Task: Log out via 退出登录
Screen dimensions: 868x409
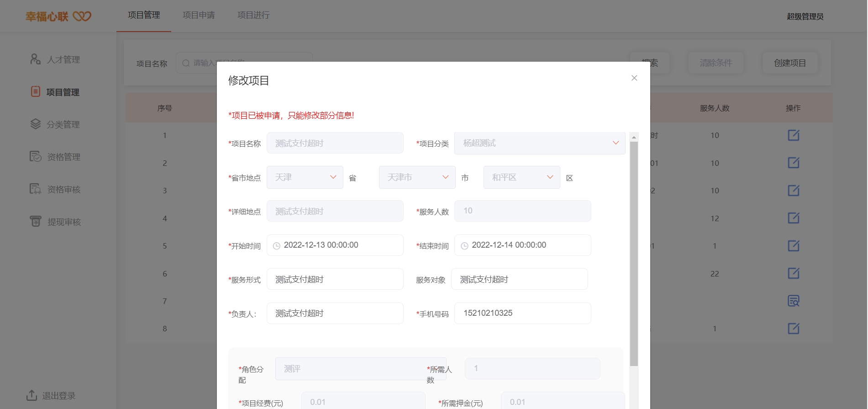Action: (58, 396)
